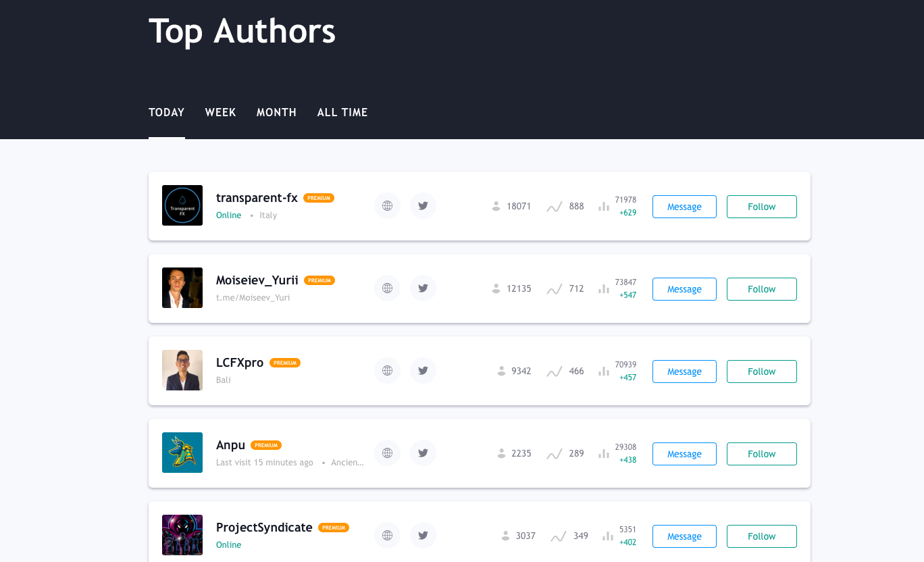Image resolution: width=924 pixels, height=562 pixels.
Task: Open Moiseiev_Yurii's Twitter bird icon
Action: coord(423,288)
